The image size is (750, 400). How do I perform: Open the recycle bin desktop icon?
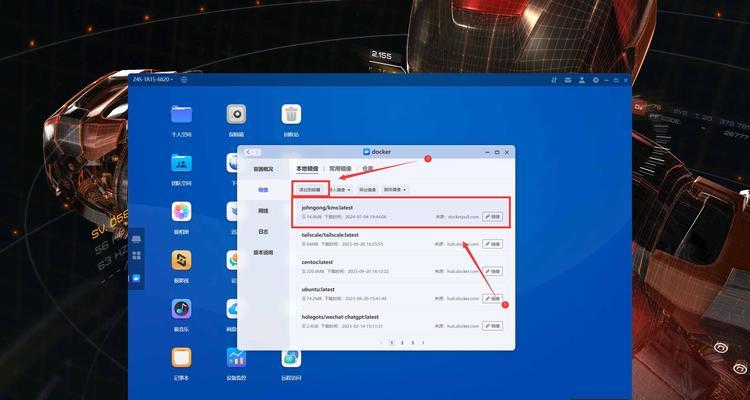coord(291,114)
